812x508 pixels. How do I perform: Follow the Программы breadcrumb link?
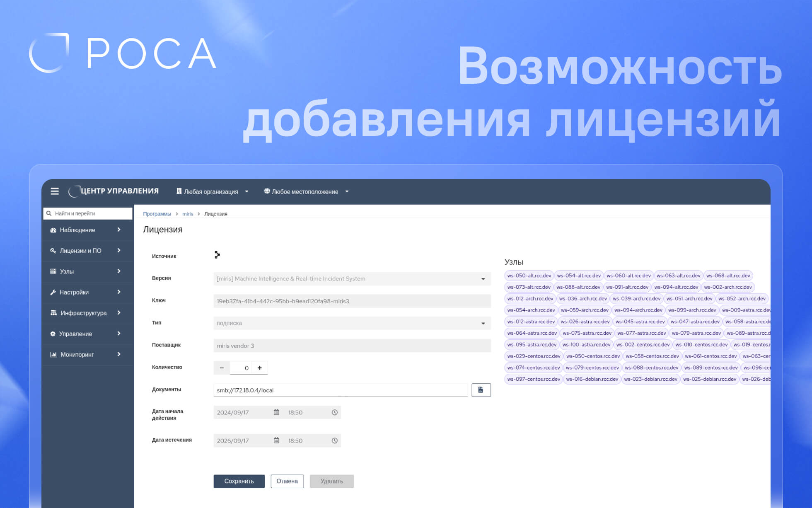[x=157, y=214]
